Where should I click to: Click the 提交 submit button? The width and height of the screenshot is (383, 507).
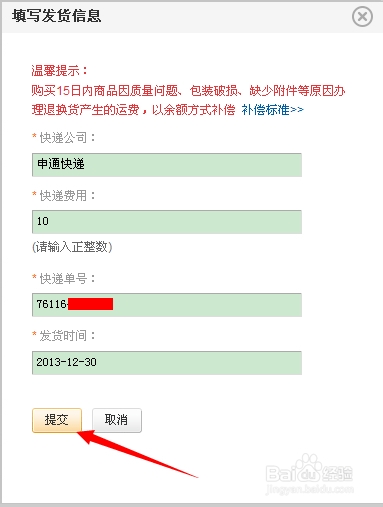[x=57, y=420]
